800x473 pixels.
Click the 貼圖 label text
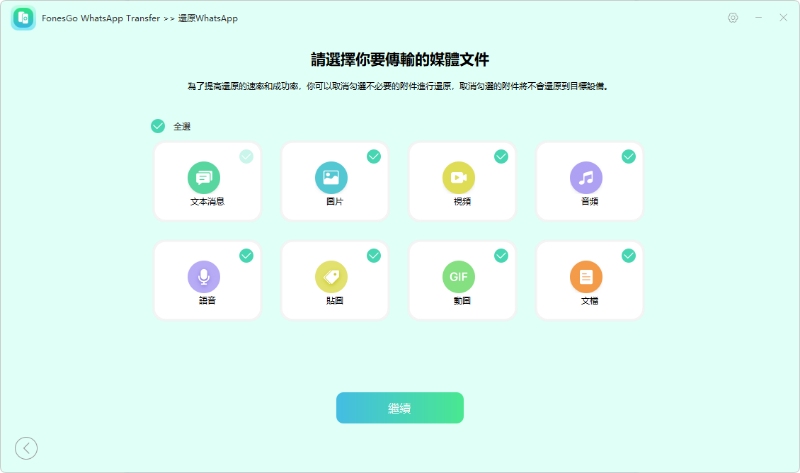335,301
